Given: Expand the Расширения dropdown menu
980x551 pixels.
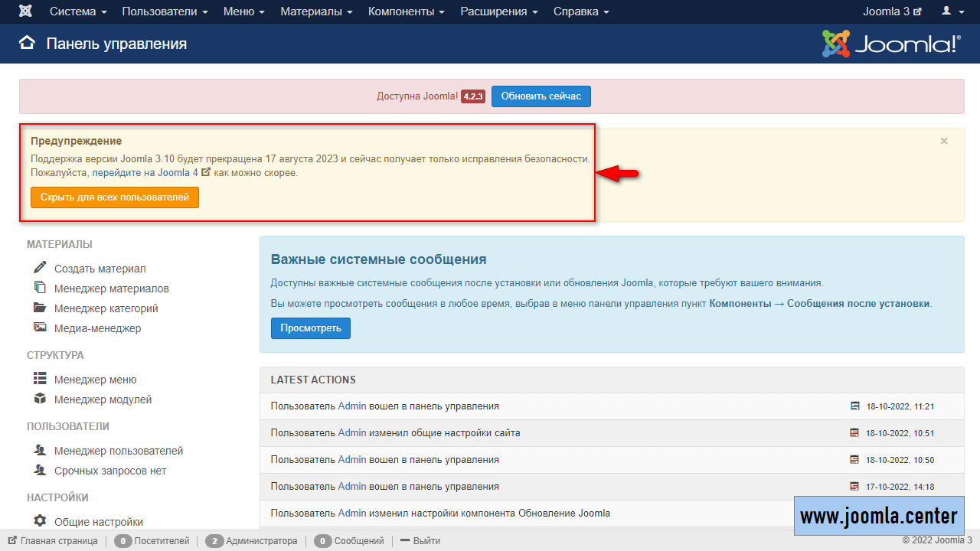Looking at the screenshot, I should pyautogui.click(x=498, y=11).
